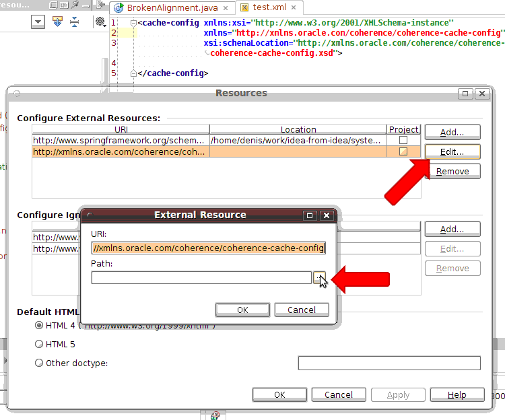Open Help from the Resources dialog
This screenshot has height=420, width=505.
tap(457, 395)
